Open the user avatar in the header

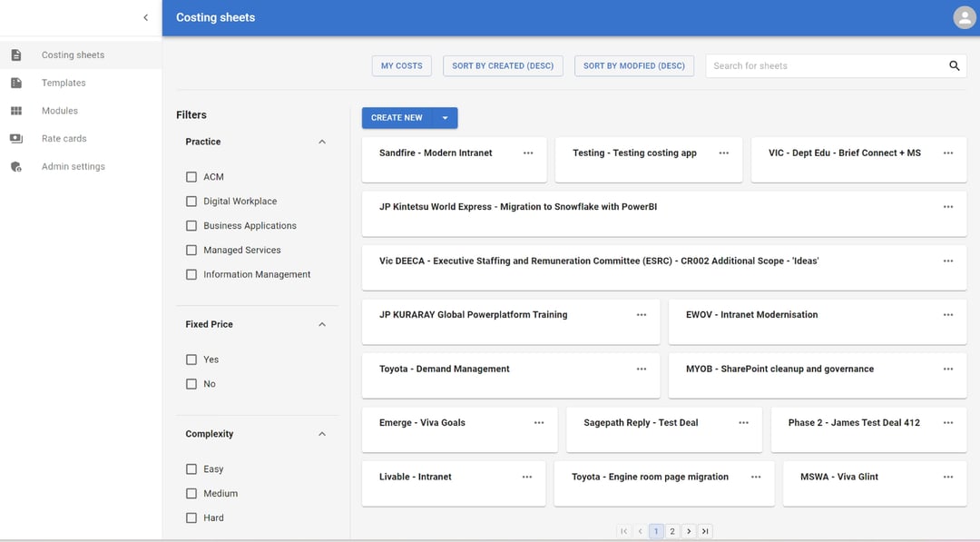point(963,16)
